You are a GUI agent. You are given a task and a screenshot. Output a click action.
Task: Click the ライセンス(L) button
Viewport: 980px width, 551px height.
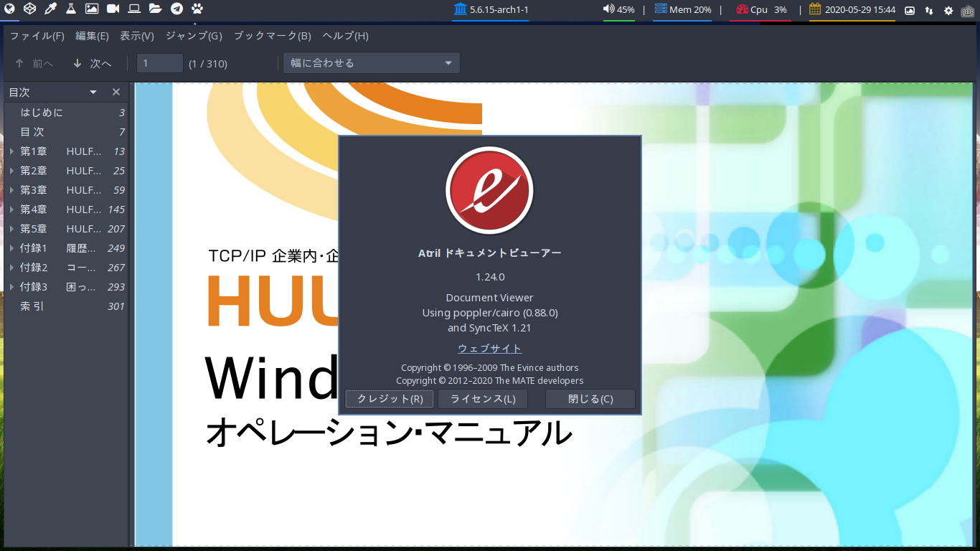483,399
